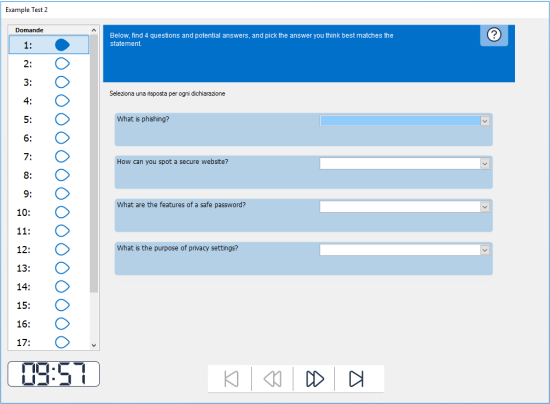
Task: Select question 9 marker icon
Action: coord(62,194)
